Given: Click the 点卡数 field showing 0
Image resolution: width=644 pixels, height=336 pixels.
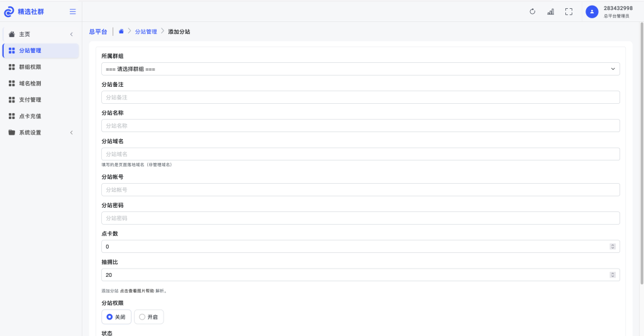Looking at the screenshot, I should pyautogui.click(x=360, y=247).
